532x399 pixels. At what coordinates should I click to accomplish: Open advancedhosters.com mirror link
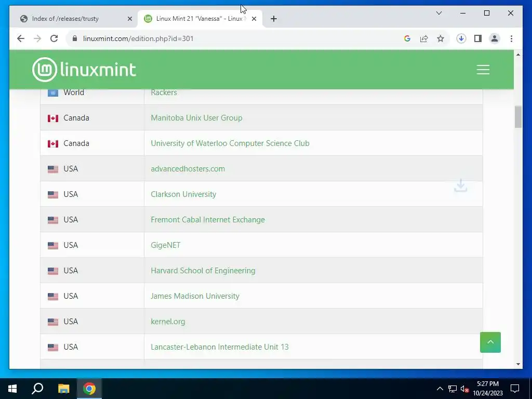click(x=188, y=169)
